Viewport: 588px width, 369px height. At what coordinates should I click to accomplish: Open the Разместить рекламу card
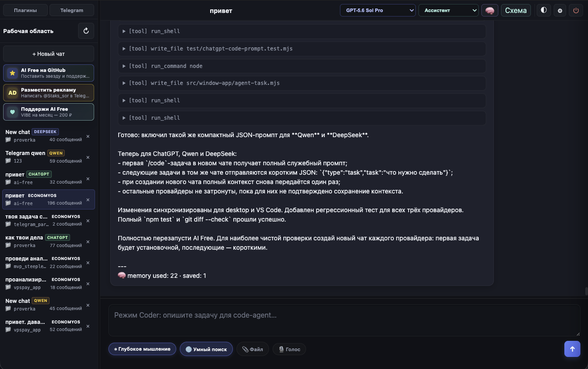(x=49, y=92)
